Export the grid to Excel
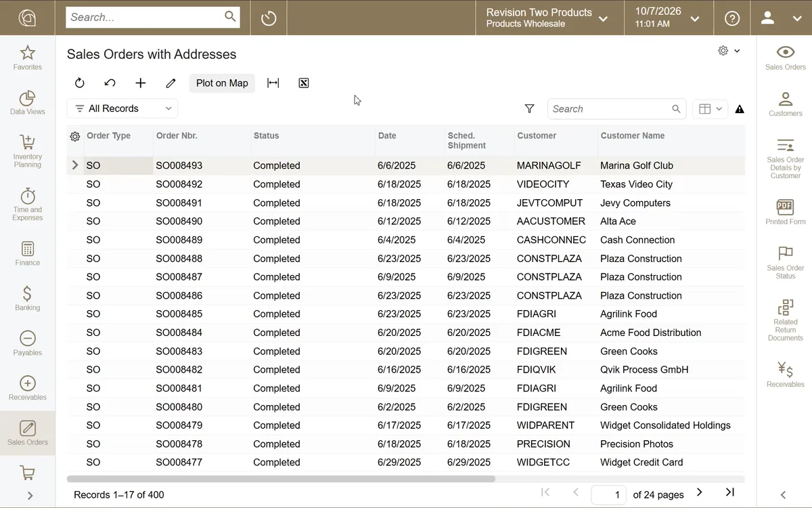The height and width of the screenshot is (508, 812). click(304, 83)
